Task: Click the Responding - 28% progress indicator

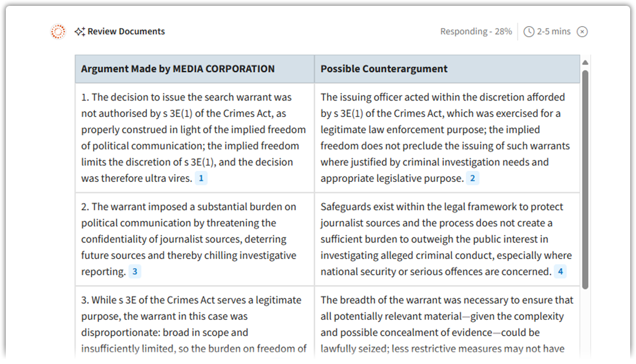Action: click(475, 31)
